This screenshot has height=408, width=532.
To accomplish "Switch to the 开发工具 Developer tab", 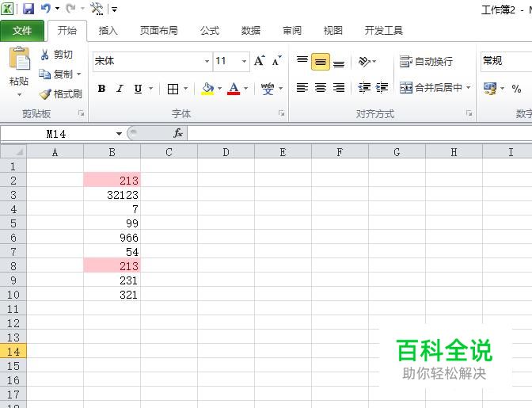I will click(384, 31).
